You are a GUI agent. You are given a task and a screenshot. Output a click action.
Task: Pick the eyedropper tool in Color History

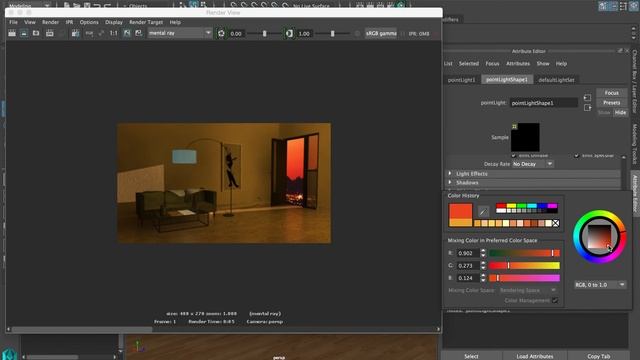[483, 211]
